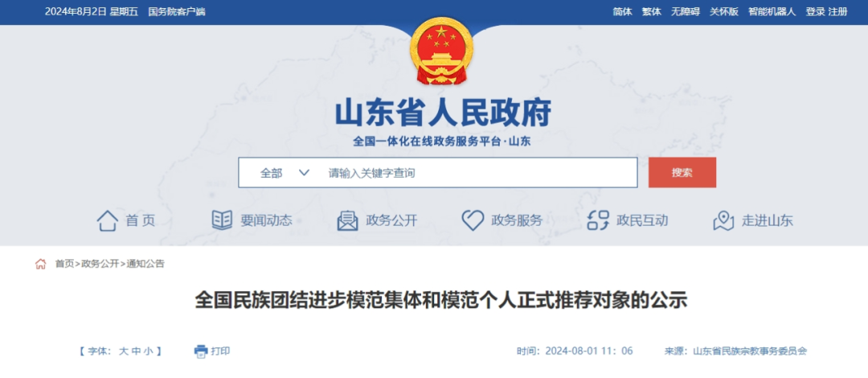Click the red 搜索 button
The height and width of the screenshot is (378, 868).
point(682,172)
